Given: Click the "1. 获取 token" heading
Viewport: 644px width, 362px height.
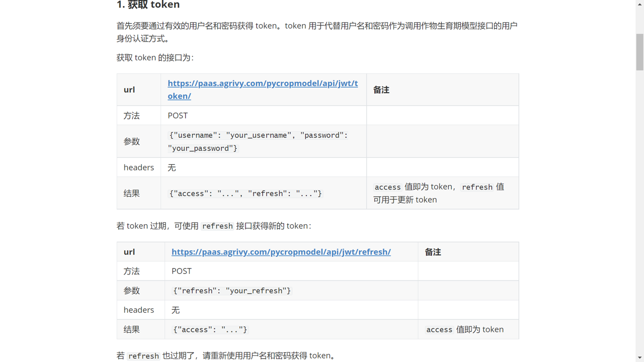Looking at the screenshot, I should click(148, 5).
